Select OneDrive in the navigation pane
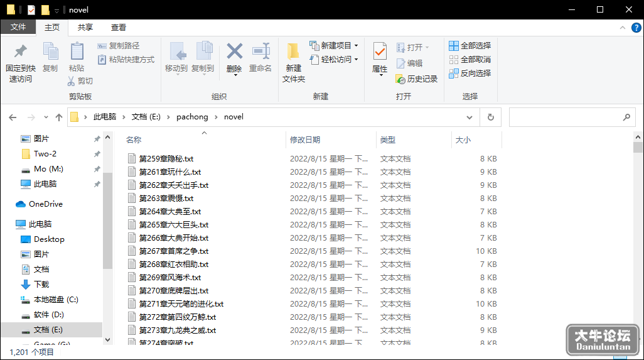Viewport: 644px width, 360px height. click(x=46, y=204)
